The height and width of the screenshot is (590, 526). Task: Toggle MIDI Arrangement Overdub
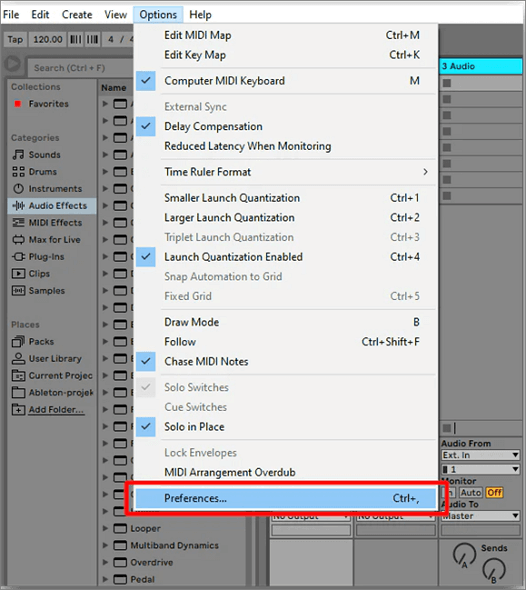click(x=286, y=473)
